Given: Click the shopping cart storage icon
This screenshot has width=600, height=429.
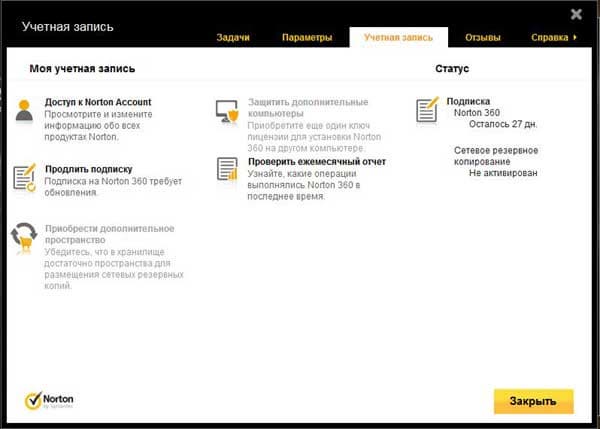Looking at the screenshot, I should (x=24, y=238).
